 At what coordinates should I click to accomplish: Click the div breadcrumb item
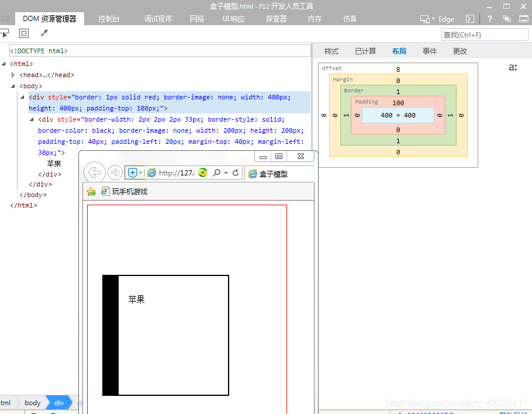click(x=59, y=403)
